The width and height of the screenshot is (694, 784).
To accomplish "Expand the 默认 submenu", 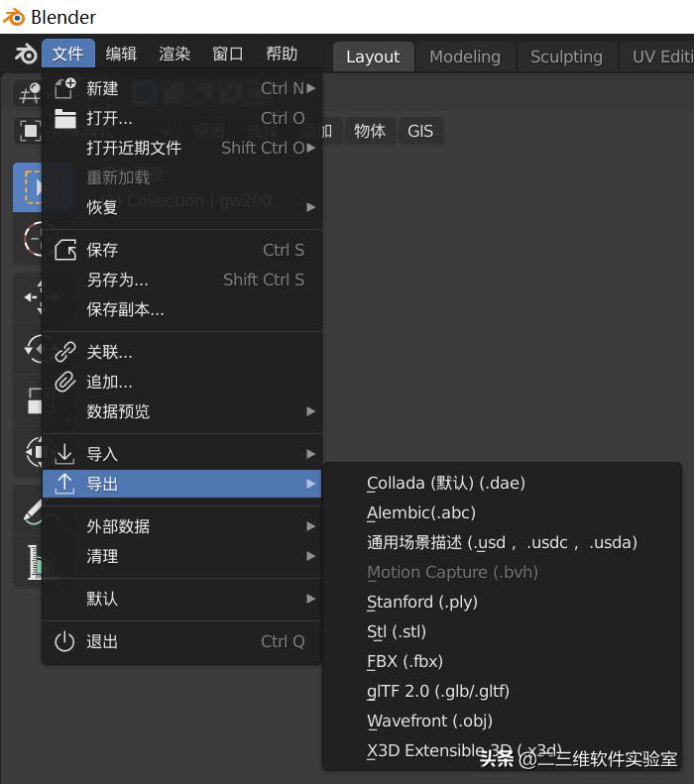I will 182,599.
